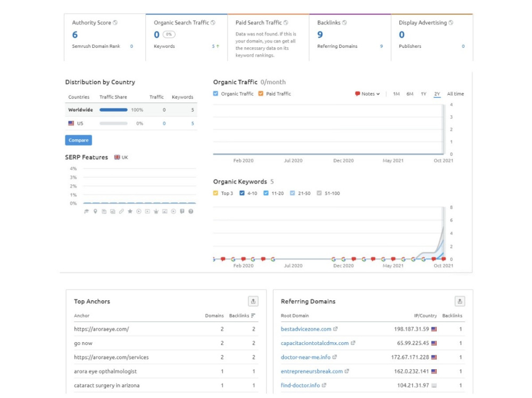
Task: Click the Semrush Domain Rank value
Action: coord(131,46)
